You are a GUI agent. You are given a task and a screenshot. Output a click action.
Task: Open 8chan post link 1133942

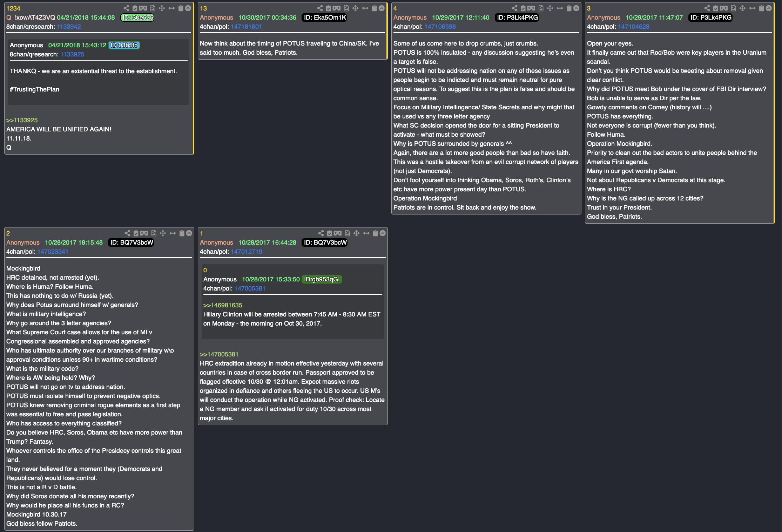tap(69, 27)
